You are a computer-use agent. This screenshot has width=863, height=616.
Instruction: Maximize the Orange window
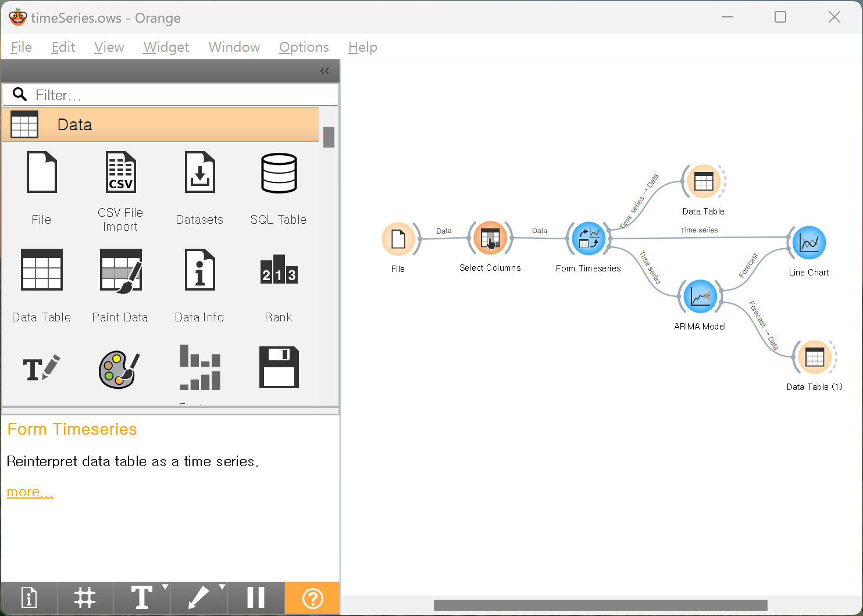780,17
